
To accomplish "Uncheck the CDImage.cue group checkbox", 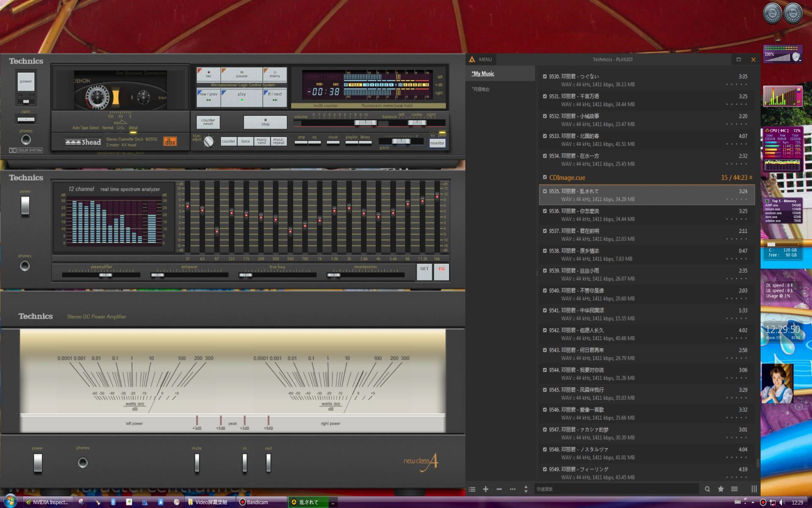I will 545,177.
